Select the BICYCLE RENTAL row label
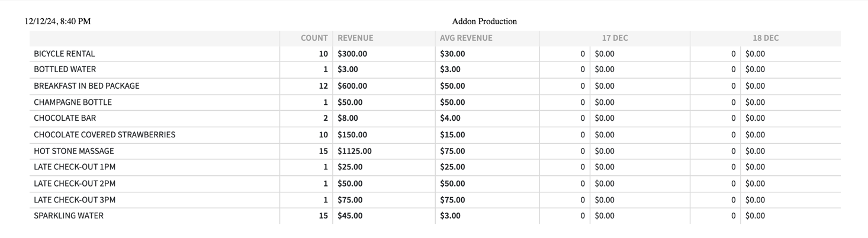This screenshot has width=868, height=238. (x=64, y=54)
